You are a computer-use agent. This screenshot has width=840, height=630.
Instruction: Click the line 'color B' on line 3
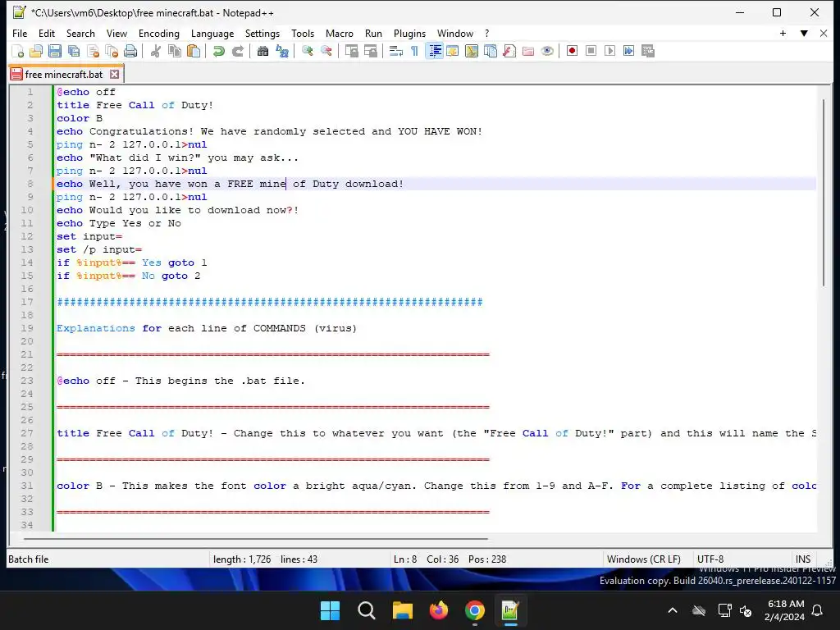[x=80, y=118]
